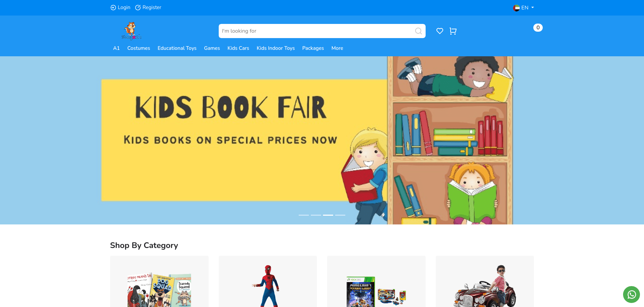Open the shopping cart icon
The image size is (644, 307).
pyautogui.click(x=453, y=31)
